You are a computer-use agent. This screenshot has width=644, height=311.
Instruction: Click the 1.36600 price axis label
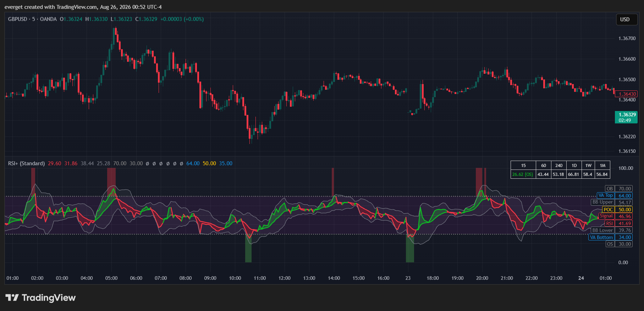coord(627,59)
